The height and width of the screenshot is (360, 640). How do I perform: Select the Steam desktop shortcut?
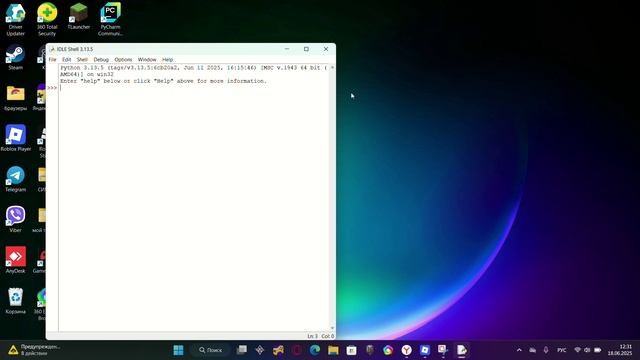[16, 58]
